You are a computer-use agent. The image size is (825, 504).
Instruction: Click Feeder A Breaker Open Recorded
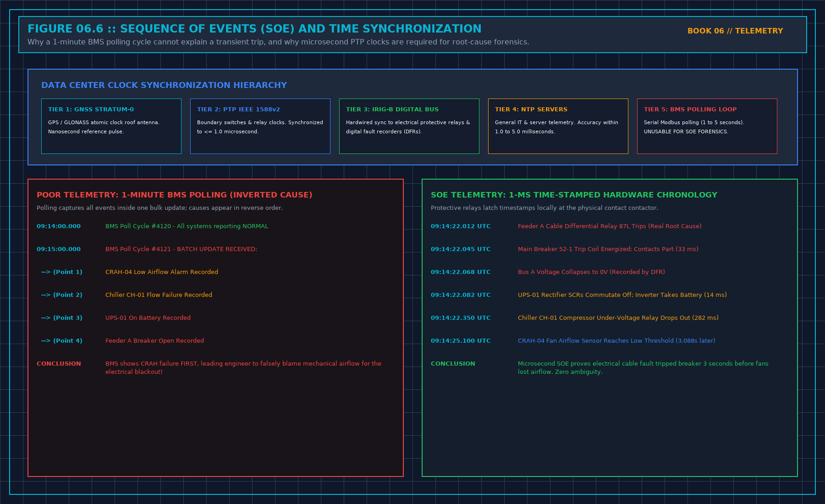(x=155, y=341)
